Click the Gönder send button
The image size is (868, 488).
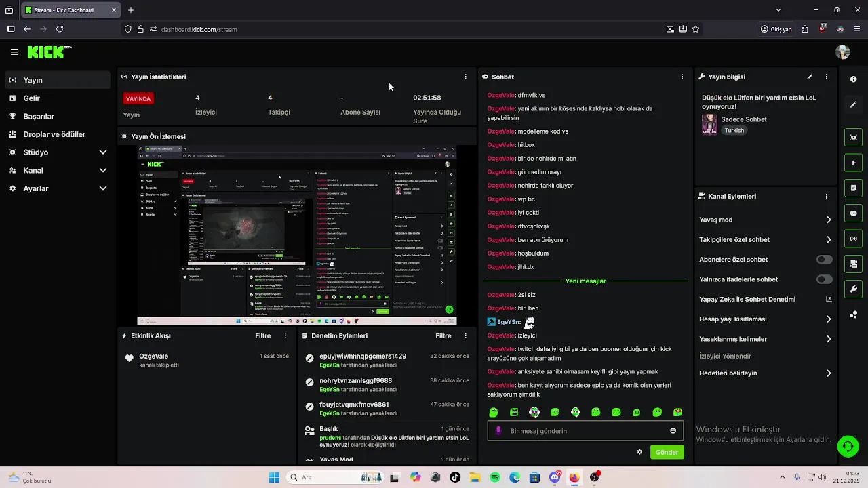point(667,452)
